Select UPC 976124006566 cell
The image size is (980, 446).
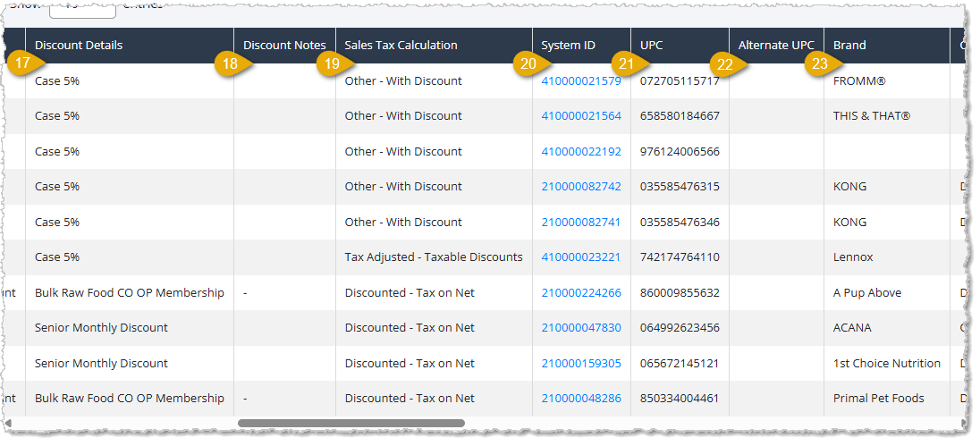(x=680, y=151)
